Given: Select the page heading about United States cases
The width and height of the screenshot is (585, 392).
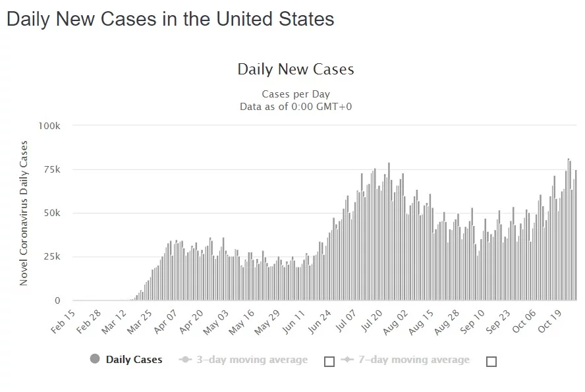Looking at the screenshot, I should click(x=171, y=19).
